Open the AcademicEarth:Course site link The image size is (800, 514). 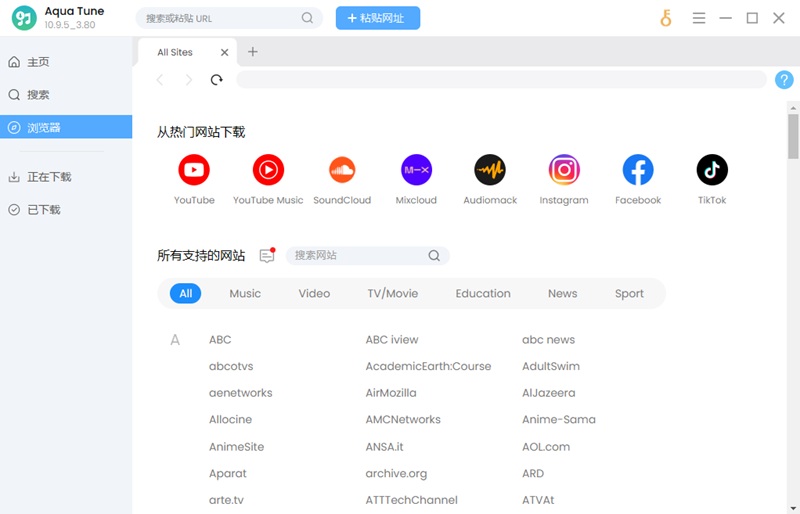coord(428,366)
